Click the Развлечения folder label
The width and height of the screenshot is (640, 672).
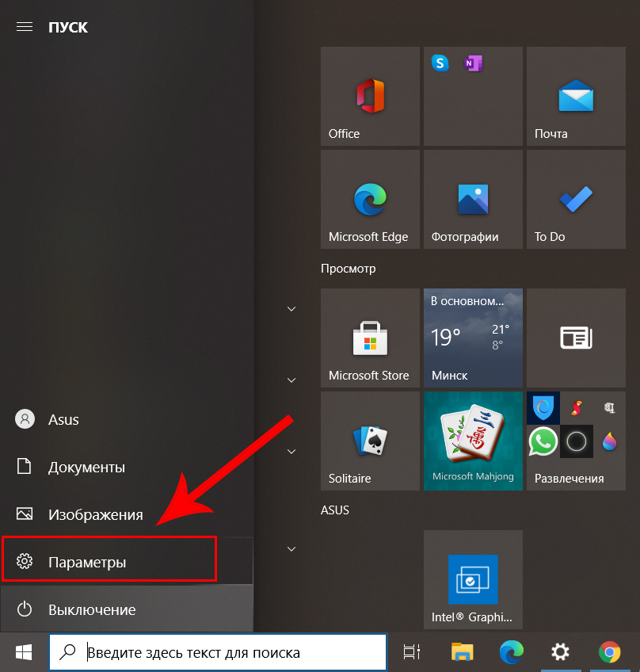click(x=569, y=479)
